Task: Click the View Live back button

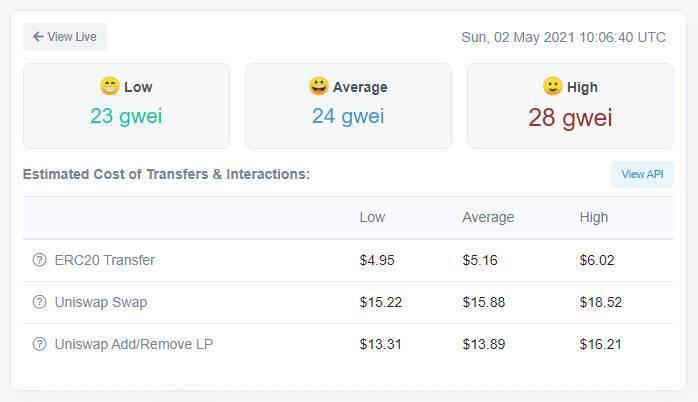Action: pyautogui.click(x=65, y=37)
